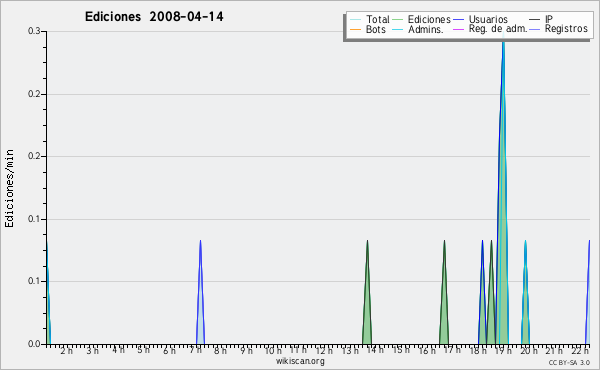Click the green Ediciones legend line swatch
Image resolution: width=600 pixels, height=370 pixels.
tap(398, 19)
